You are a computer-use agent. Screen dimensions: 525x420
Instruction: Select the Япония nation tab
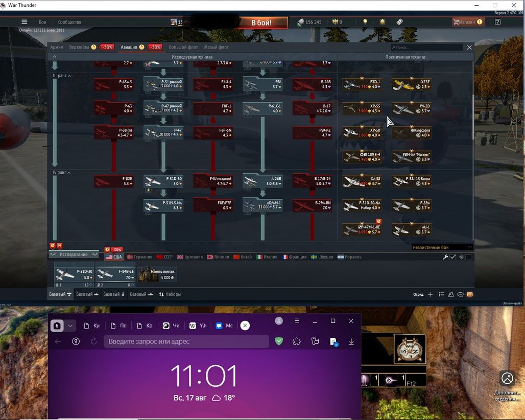[x=218, y=257]
